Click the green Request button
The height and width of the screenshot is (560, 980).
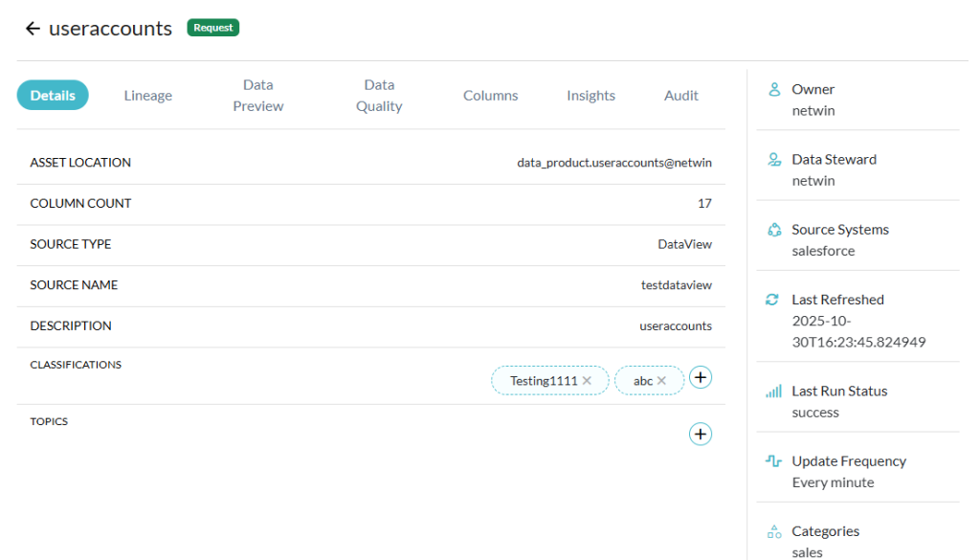[x=212, y=27]
